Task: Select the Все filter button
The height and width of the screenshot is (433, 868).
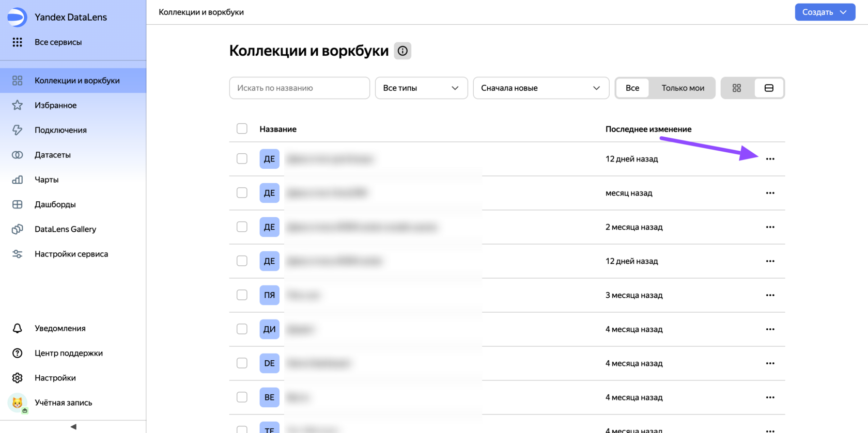Action: [632, 88]
